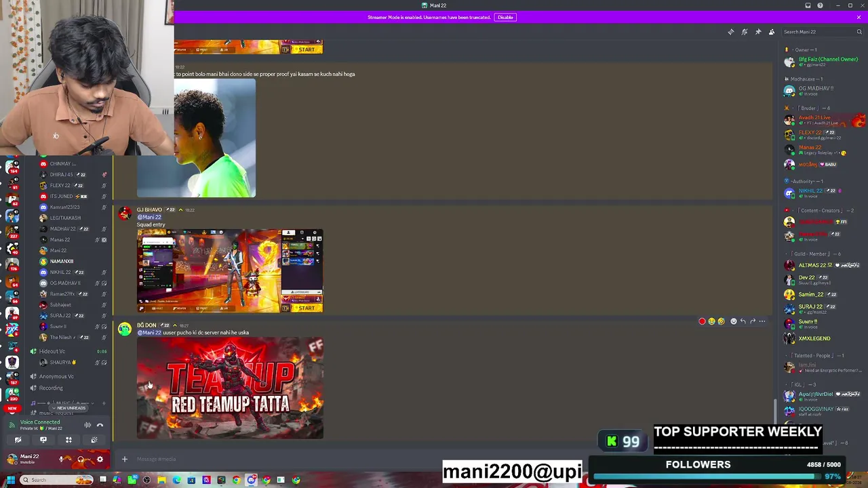This screenshot has height=488, width=868.
Task: Focus the Search Mani 22 field
Action: [822, 32]
